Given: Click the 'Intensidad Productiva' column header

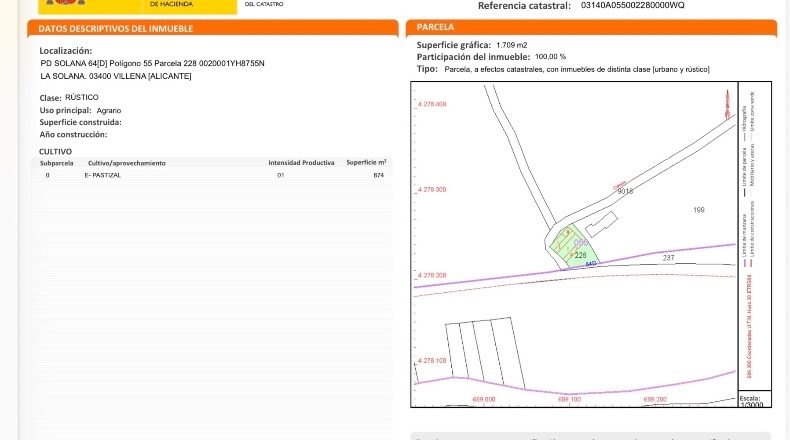Looking at the screenshot, I should [x=301, y=163].
